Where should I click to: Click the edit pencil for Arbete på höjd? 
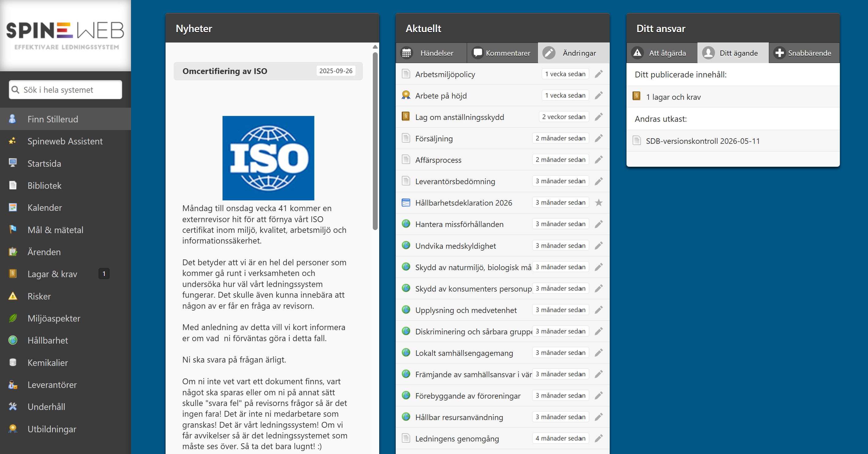598,96
